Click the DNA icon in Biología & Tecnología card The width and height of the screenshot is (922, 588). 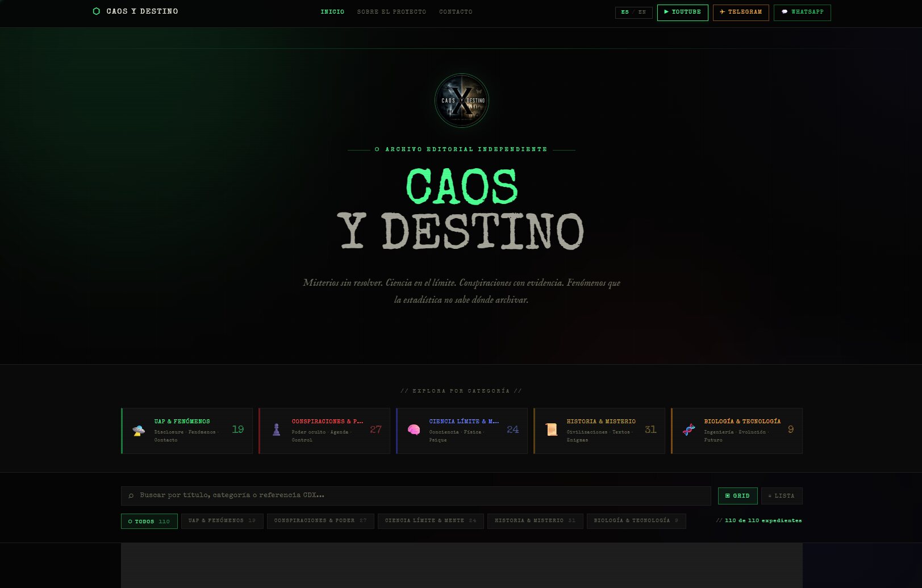click(x=689, y=430)
